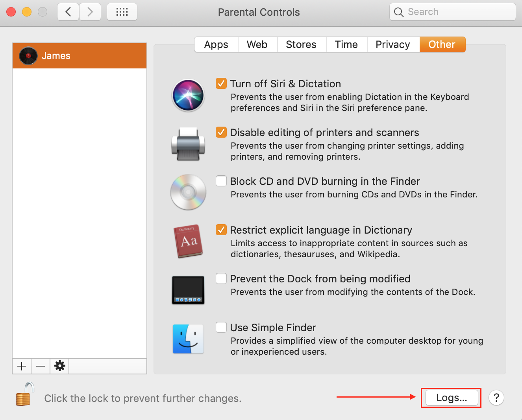Select user James in the sidebar
Viewport: 522px width, 420px height.
click(80, 56)
